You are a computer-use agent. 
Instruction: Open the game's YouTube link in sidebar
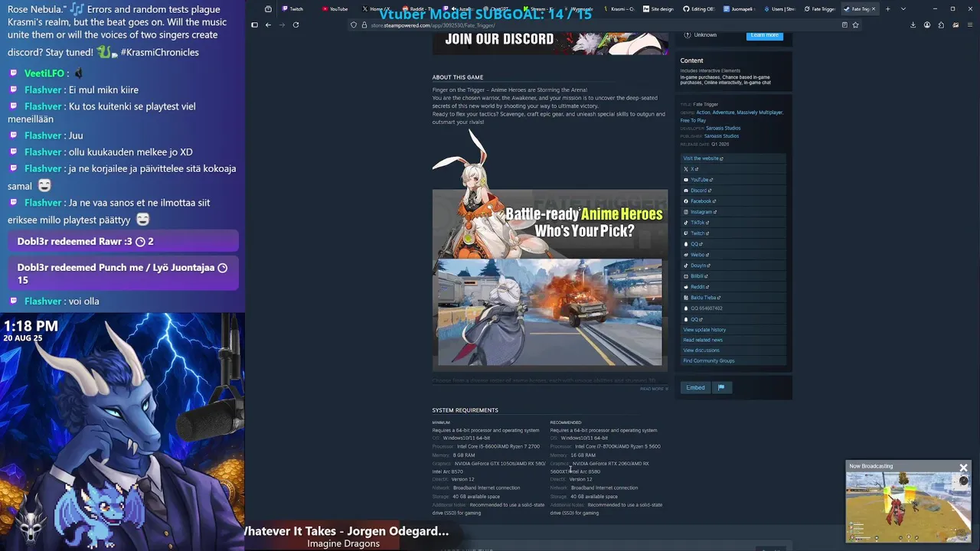699,180
